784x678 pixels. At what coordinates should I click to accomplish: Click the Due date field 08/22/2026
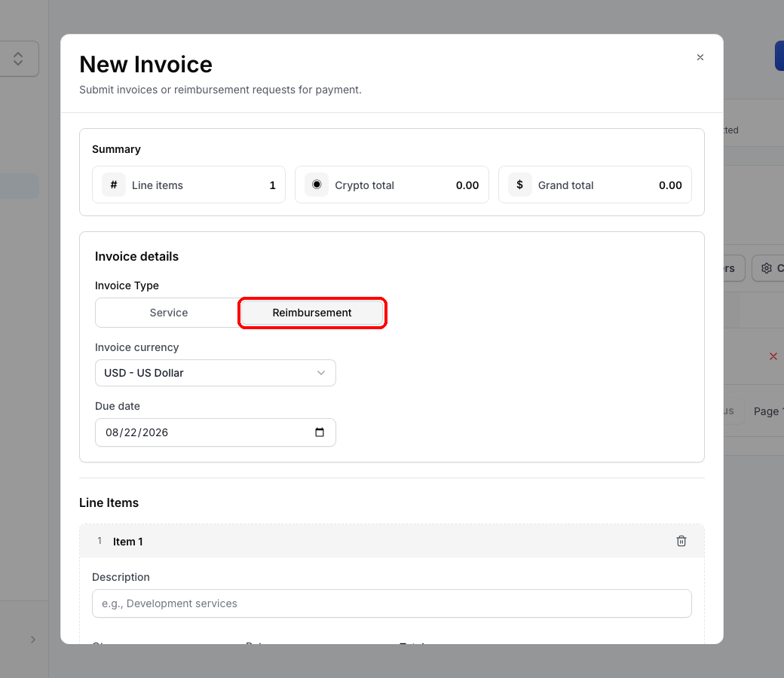216,432
